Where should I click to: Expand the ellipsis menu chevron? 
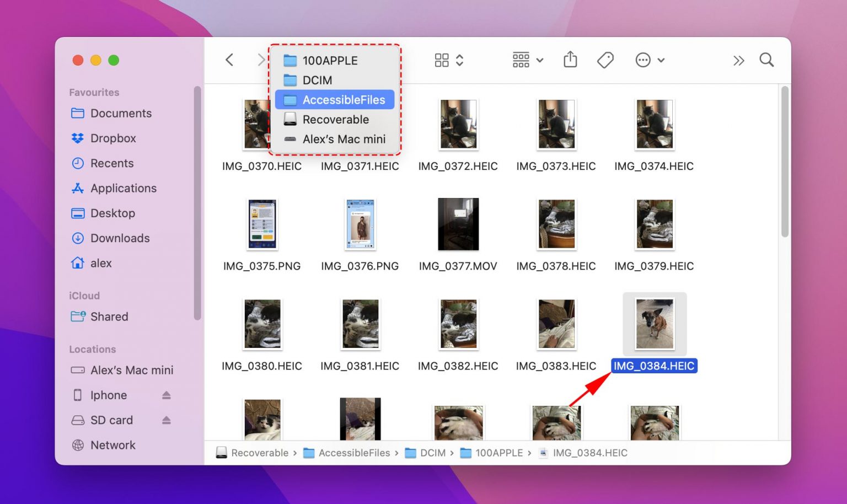point(660,60)
